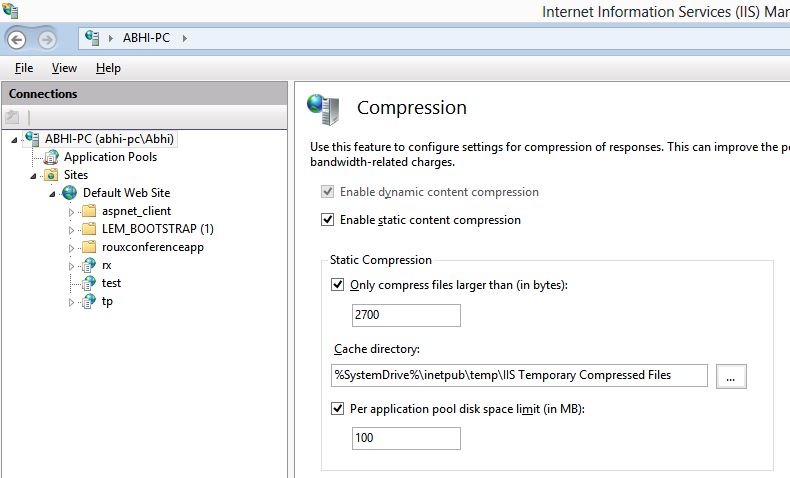The width and height of the screenshot is (790, 478).
Task: Open the File menu
Action: click(x=24, y=68)
